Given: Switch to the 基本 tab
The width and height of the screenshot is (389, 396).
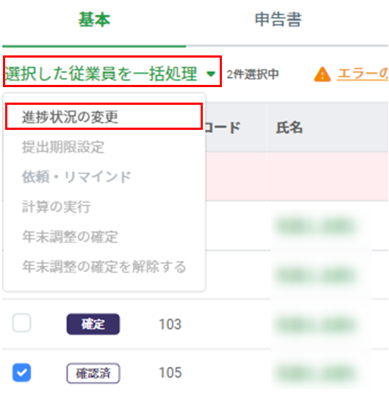Looking at the screenshot, I should pyautogui.click(x=94, y=19).
